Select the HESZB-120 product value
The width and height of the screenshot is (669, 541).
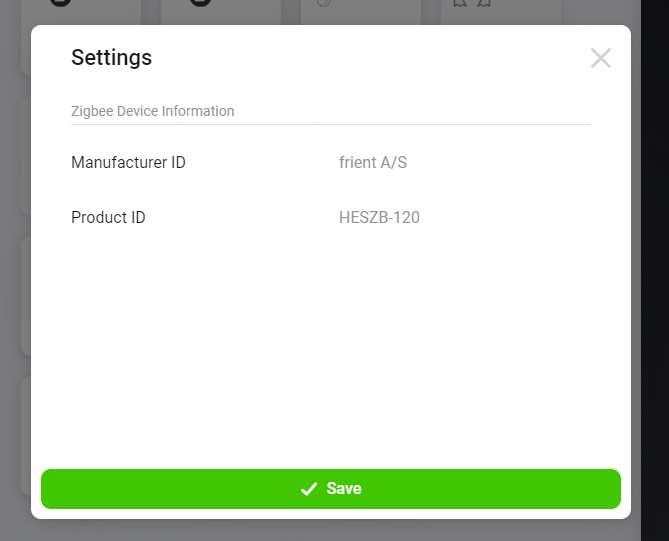(379, 217)
